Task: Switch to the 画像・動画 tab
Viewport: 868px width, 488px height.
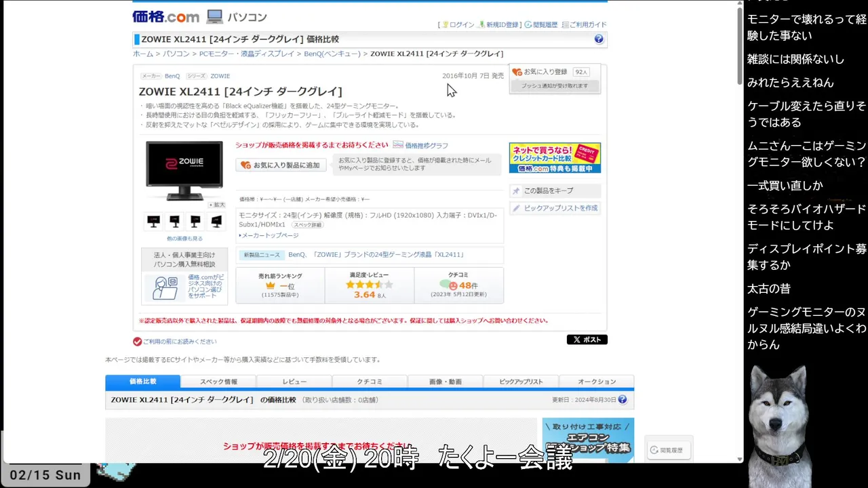Action: click(446, 382)
